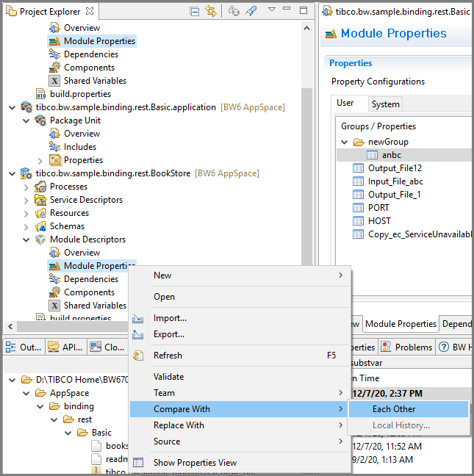Close the Project Explorer tab

[x=90, y=11]
